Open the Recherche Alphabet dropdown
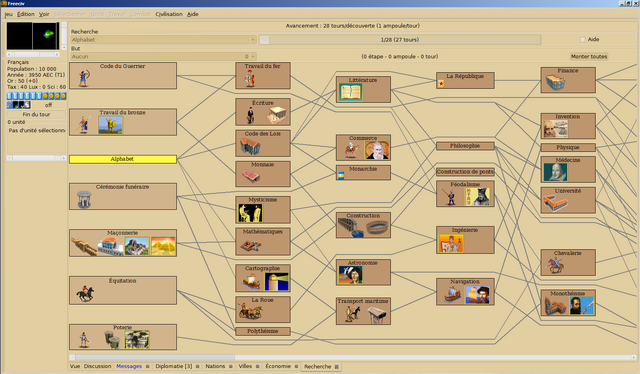 point(164,40)
